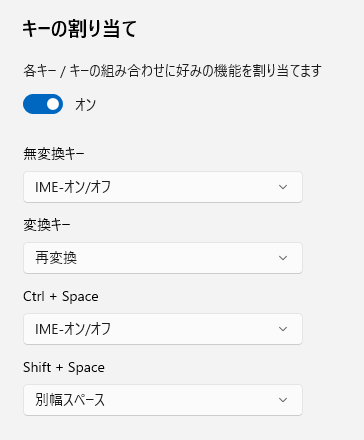Click the chevron arrow in 再変換 dropdown
The width and height of the screenshot is (364, 440).
click(x=283, y=258)
